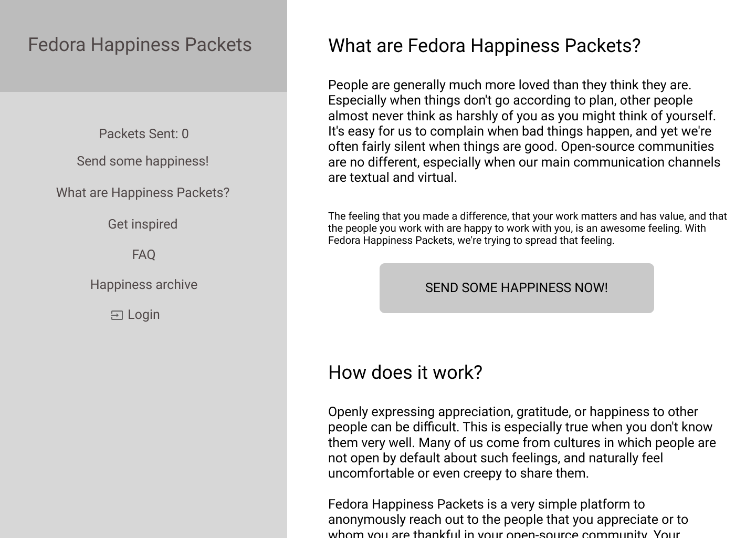Click Fedora Happiness Packets site title

tap(140, 45)
